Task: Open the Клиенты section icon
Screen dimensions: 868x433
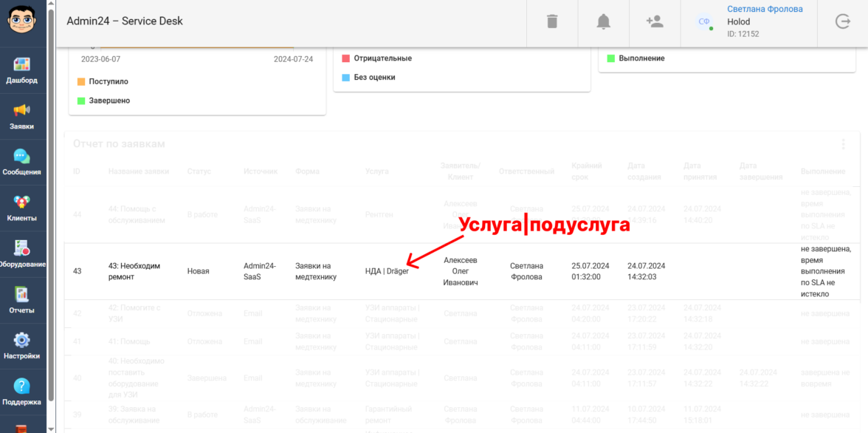Action: pyautogui.click(x=22, y=202)
